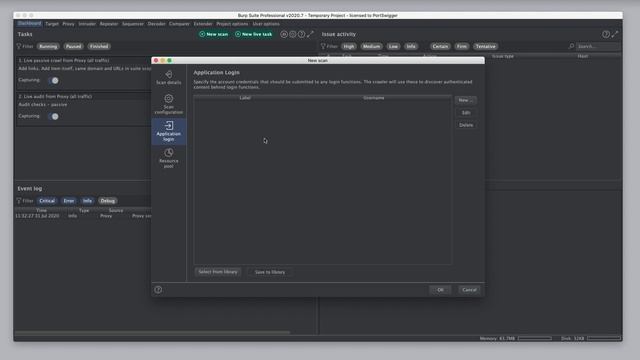The image size is (640, 360).
Task: Click the Tasks panel help icon
Action: click(301, 34)
